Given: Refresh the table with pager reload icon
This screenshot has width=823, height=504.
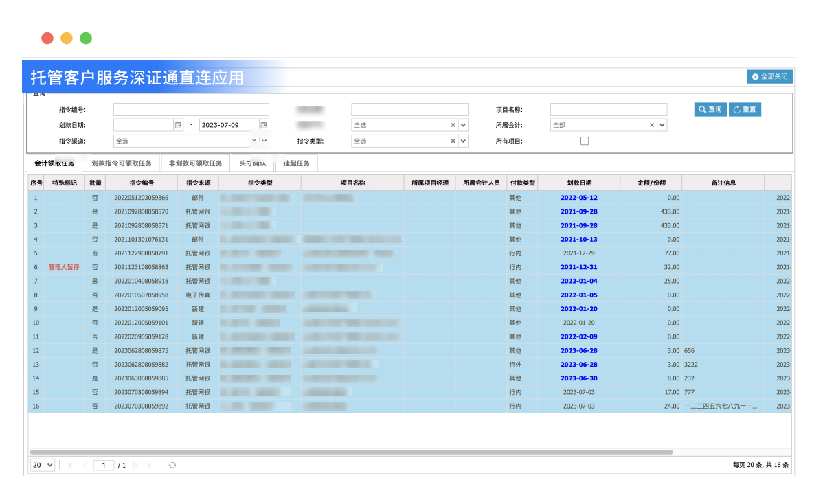Looking at the screenshot, I should click(x=172, y=466).
